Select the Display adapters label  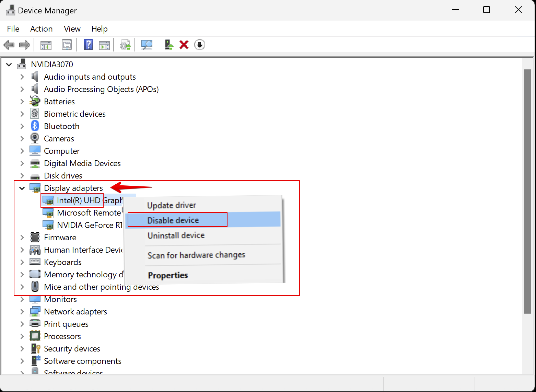73,188
